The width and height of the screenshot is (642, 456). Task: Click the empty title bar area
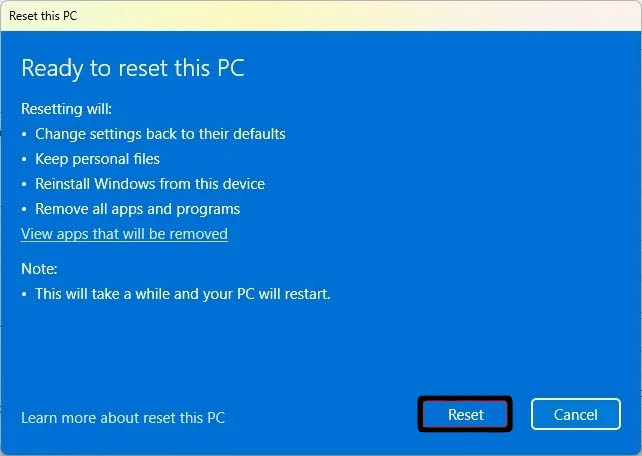pos(350,15)
